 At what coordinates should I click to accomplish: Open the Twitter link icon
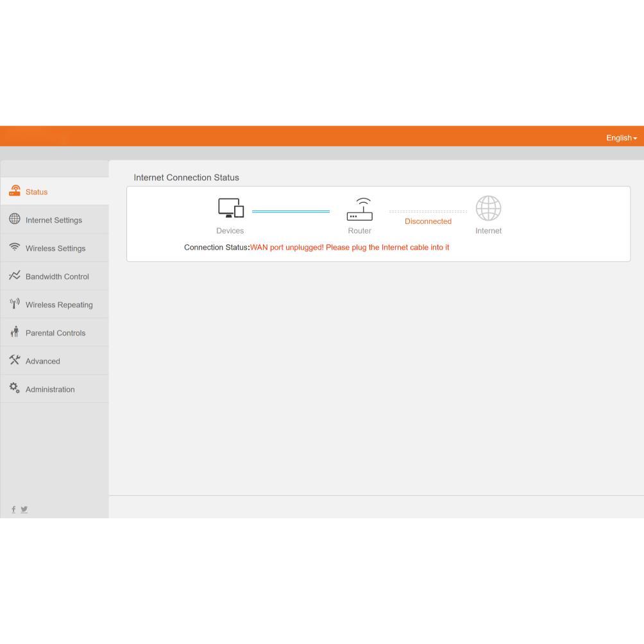tap(24, 509)
